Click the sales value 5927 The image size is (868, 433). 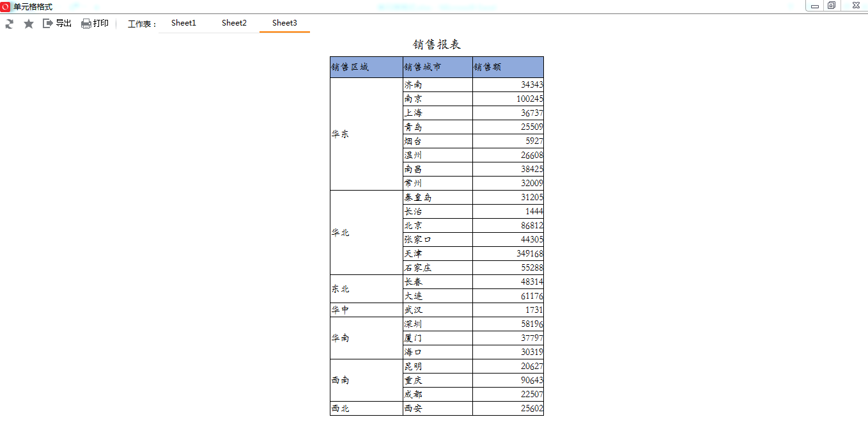click(x=534, y=141)
